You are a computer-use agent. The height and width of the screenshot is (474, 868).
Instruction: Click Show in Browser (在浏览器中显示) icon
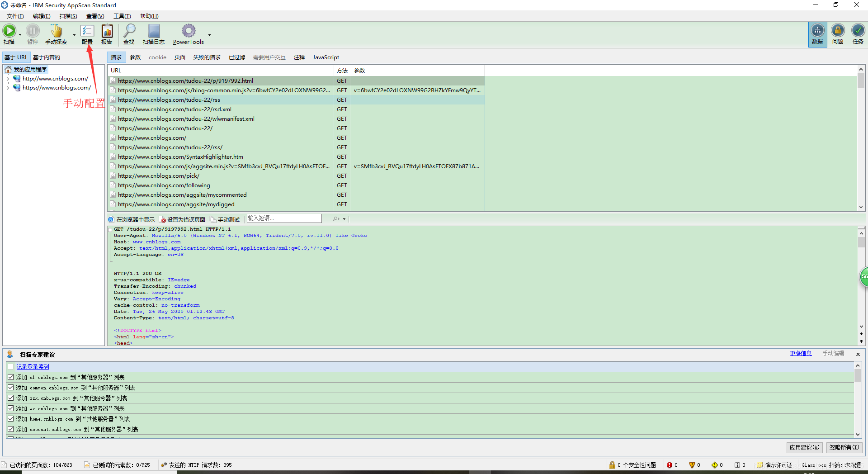(x=111, y=219)
